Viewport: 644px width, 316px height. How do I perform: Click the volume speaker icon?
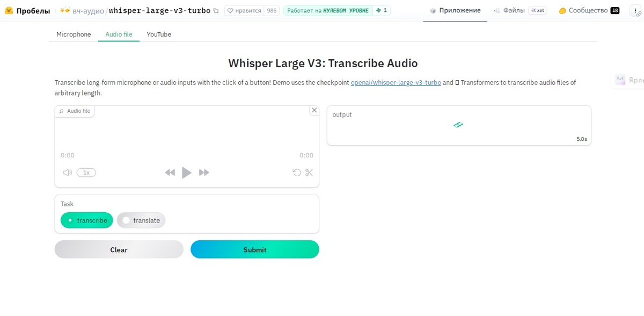(x=67, y=173)
